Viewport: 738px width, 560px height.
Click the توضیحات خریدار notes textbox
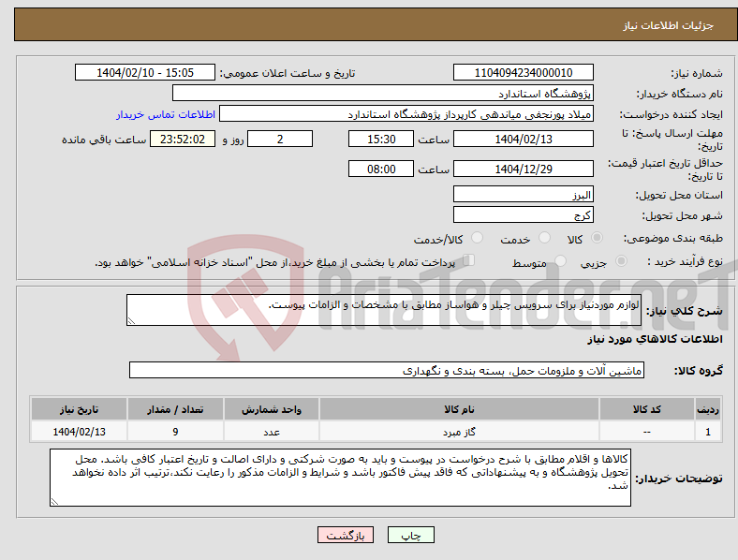[340, 478]
